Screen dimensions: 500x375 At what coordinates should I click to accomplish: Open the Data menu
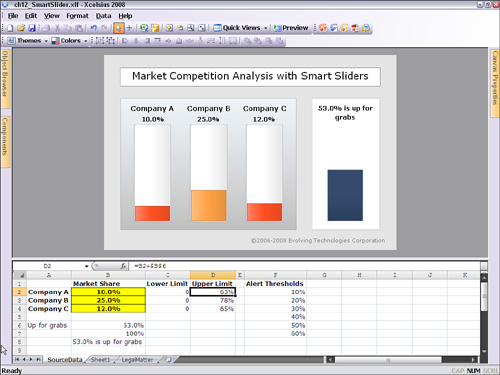point(103,16)
